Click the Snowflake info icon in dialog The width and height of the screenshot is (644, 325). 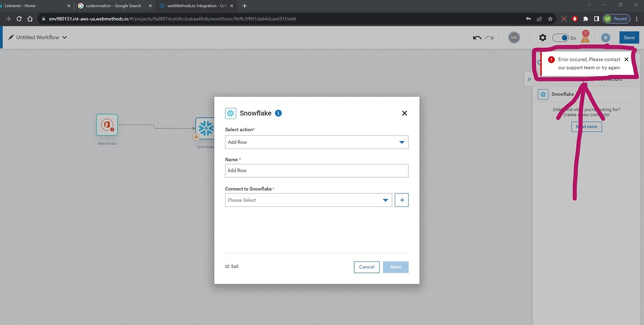(x=278, y=113)
